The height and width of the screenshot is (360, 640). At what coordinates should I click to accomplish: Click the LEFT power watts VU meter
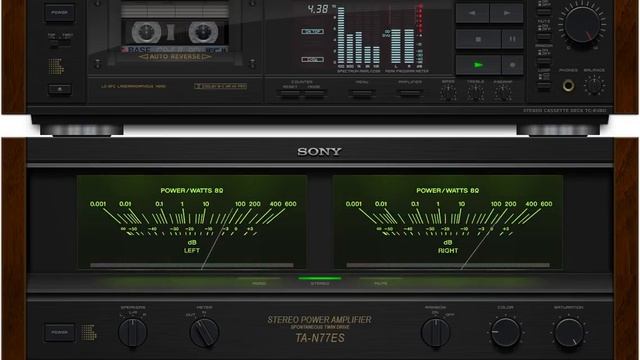[191, 222]
